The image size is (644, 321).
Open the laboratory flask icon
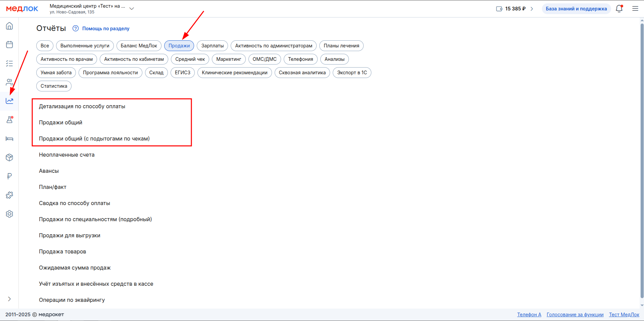[x=9, y=120]
